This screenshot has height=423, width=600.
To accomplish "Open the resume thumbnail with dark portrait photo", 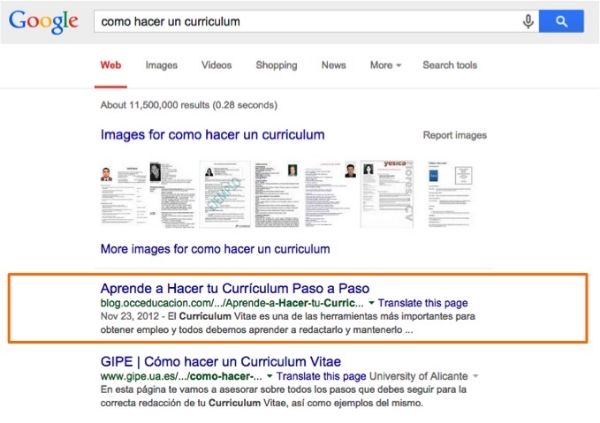I will [172, 194].
